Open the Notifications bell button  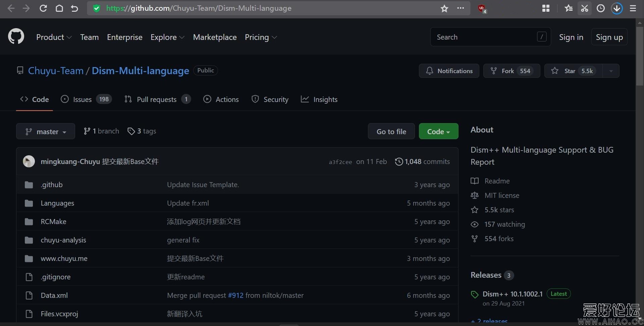[x=449, y=71]
